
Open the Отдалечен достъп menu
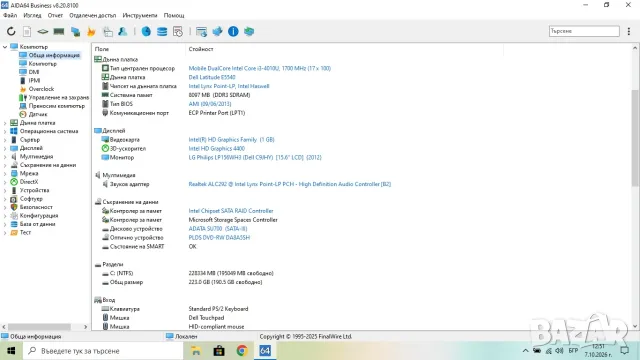point(93,16)
